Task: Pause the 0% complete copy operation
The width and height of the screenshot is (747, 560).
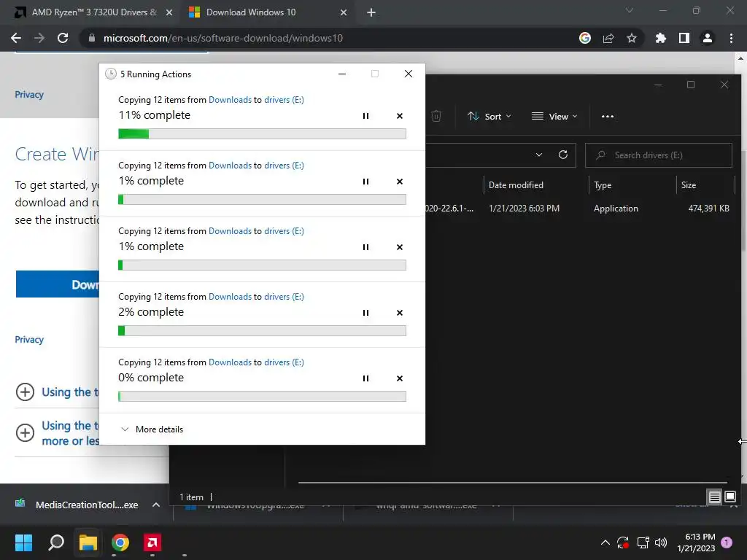Action: click(365, 378)
